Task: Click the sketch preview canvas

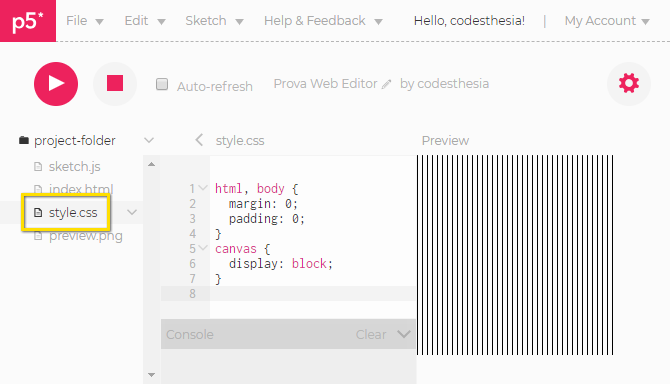Action: (x=515, y=255)
